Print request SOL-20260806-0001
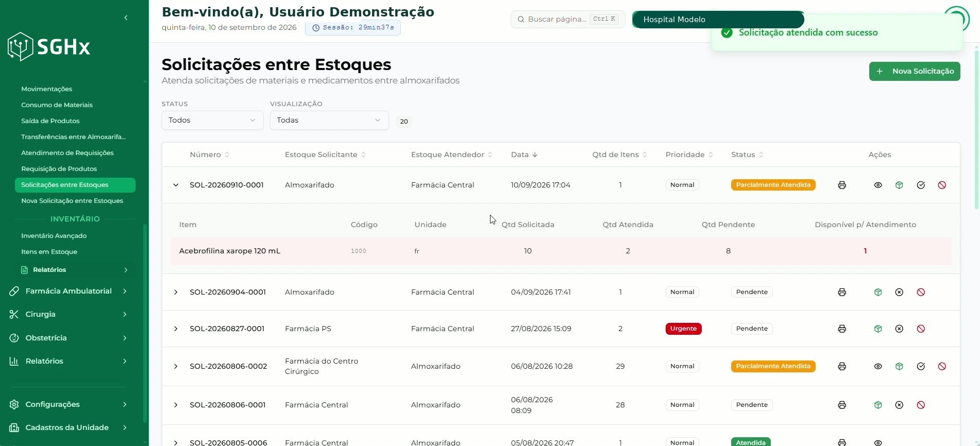This screenshot has width=980, height=446. (x=842, y=405)
